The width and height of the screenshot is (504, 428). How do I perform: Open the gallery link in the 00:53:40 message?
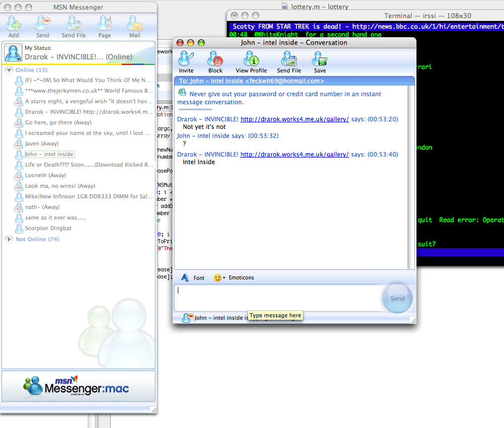pyautogui.click(x=294, y=155)
